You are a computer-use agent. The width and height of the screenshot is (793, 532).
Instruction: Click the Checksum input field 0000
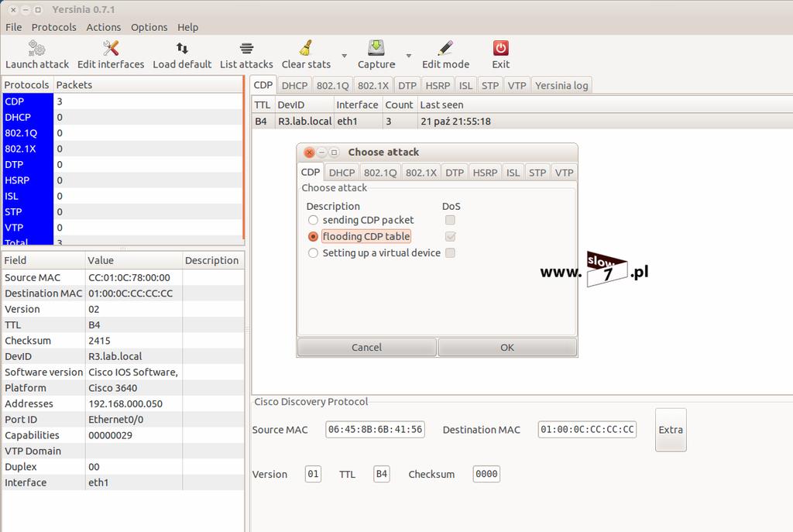[486, 474]
